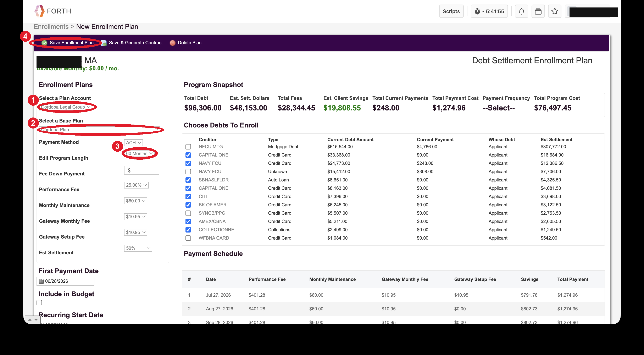
Task: Open the Performance Fee 25.00% dropdown
Action: point(136,185)
